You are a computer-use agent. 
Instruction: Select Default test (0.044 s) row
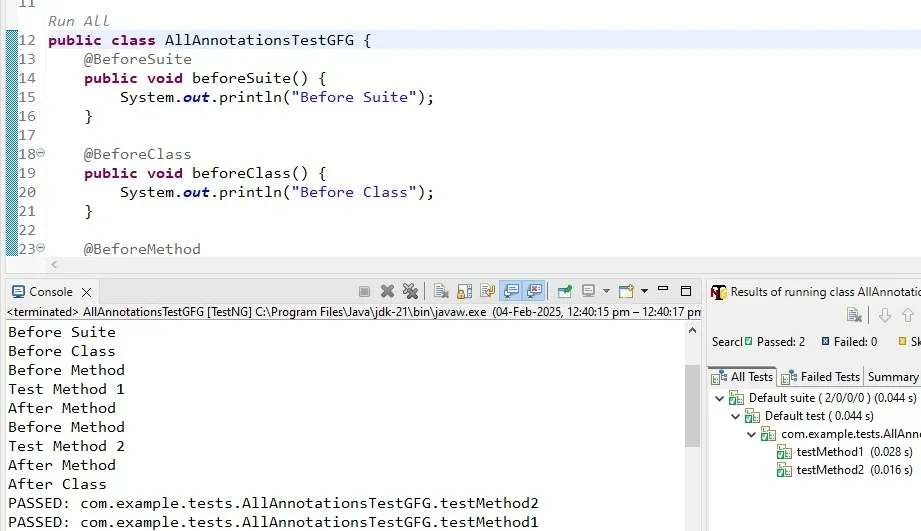(x=809, y=416)
